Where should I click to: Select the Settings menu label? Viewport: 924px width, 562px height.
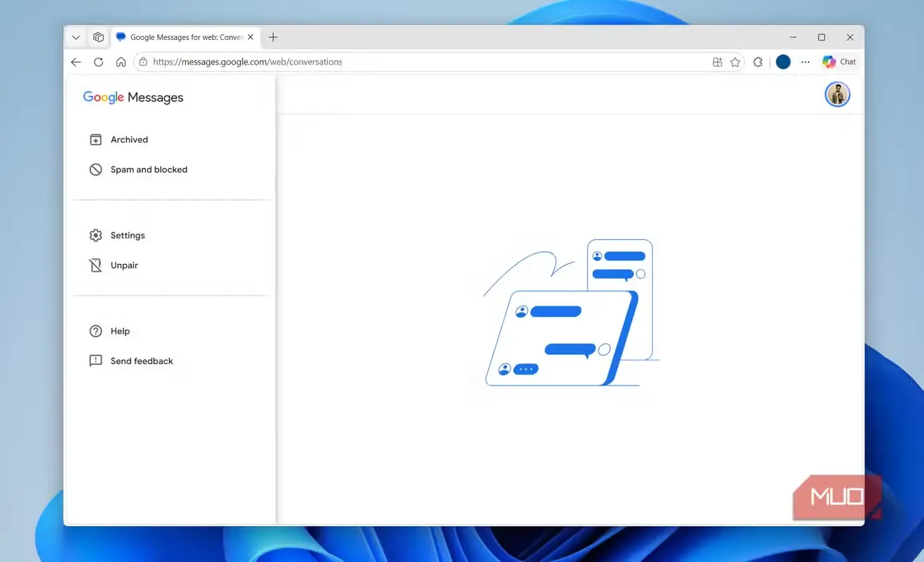point(128,236)
